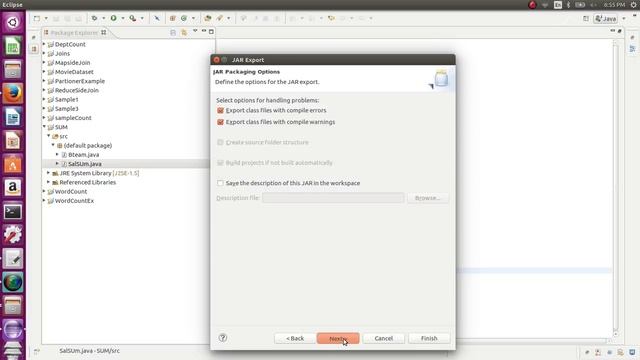Open the text editor launcher icon
The width and height of the screenshot is (640, 360).
(x=13, y=259)
